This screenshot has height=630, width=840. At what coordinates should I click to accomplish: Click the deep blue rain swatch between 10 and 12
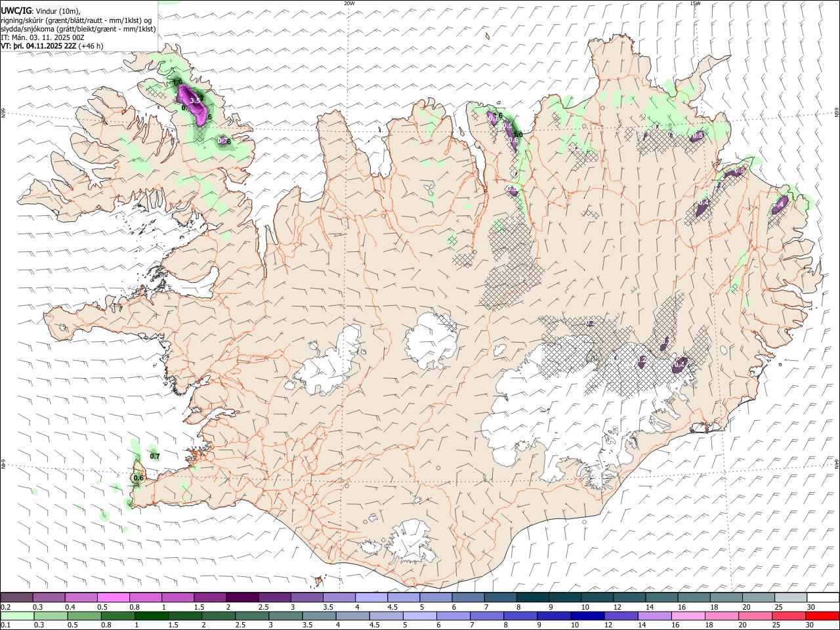click(587, 616)
